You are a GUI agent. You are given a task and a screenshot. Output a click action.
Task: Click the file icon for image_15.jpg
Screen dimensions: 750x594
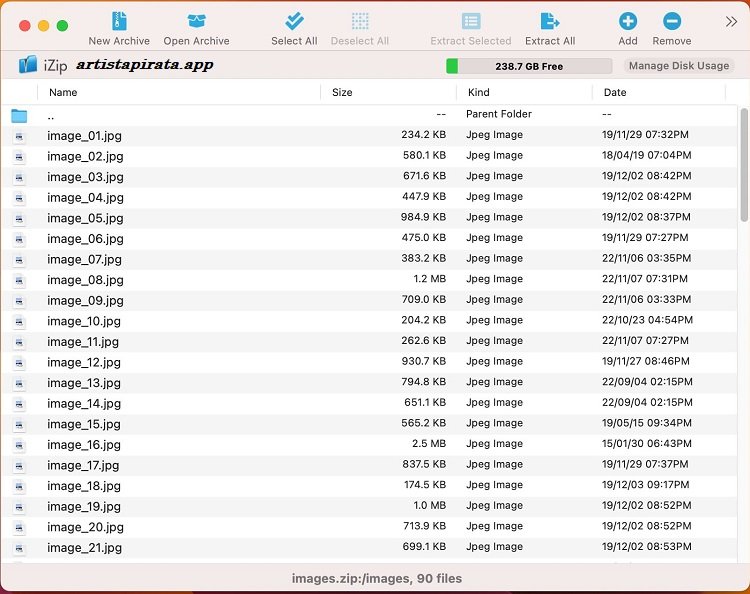click(19, 424)
